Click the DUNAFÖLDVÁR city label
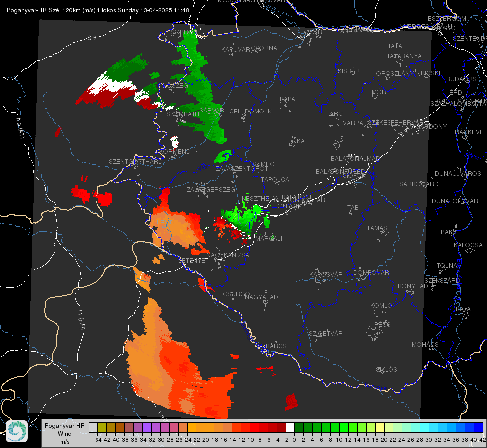 (455, 201)
